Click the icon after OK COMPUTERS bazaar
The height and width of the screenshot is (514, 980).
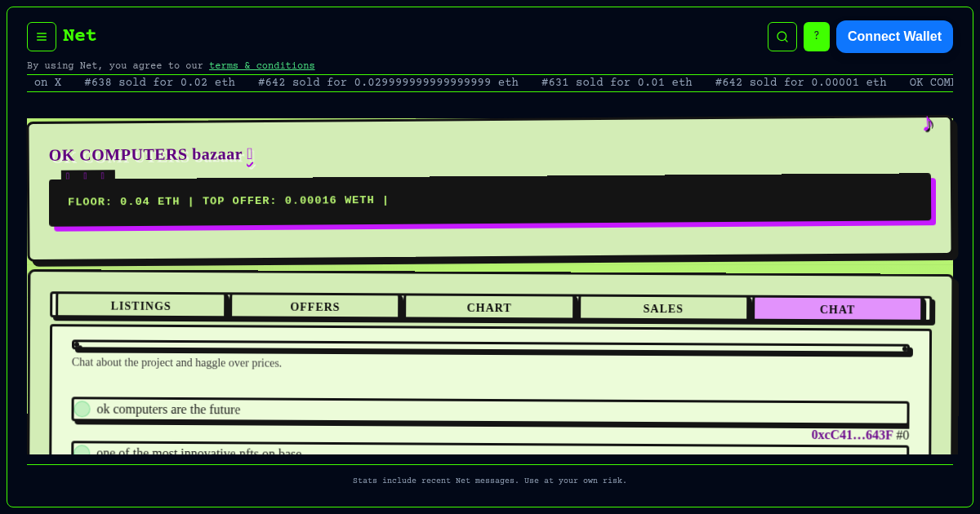(250, 155)
